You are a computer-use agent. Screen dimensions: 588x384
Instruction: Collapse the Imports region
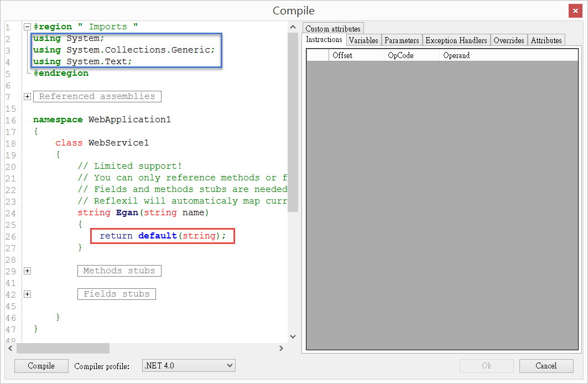(x=27, y=26)
